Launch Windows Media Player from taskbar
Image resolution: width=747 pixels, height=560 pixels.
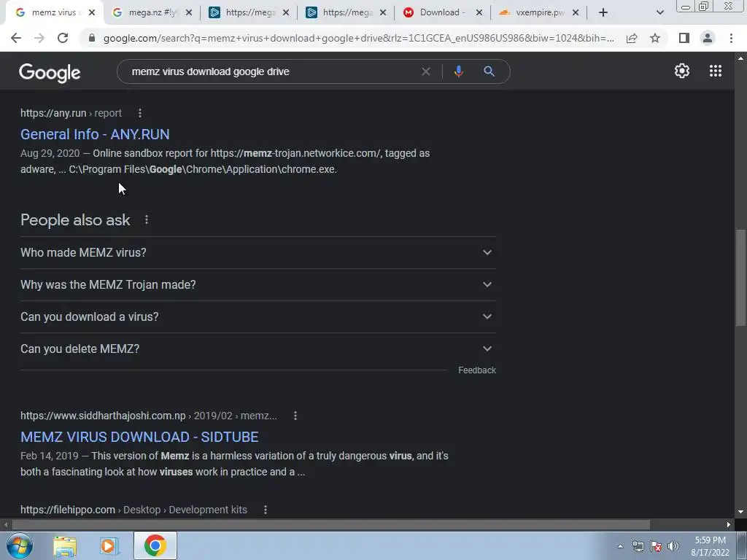109,545
